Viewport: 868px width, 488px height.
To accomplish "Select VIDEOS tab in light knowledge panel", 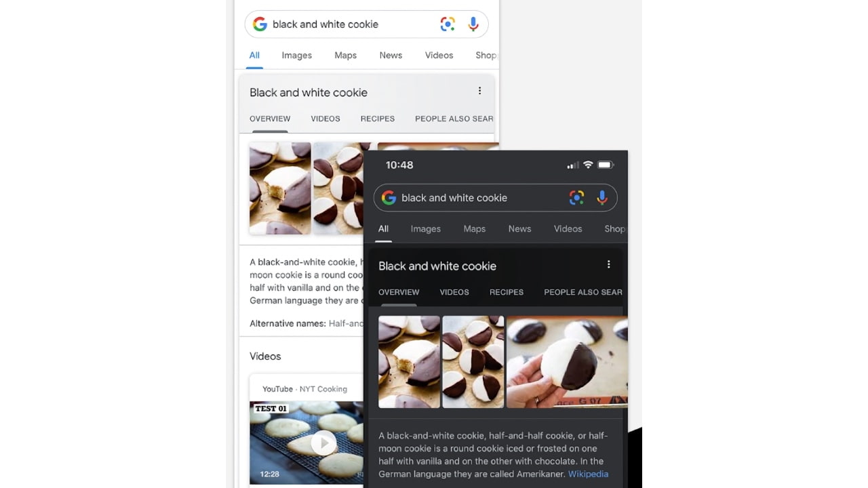I will pos(325,119).
